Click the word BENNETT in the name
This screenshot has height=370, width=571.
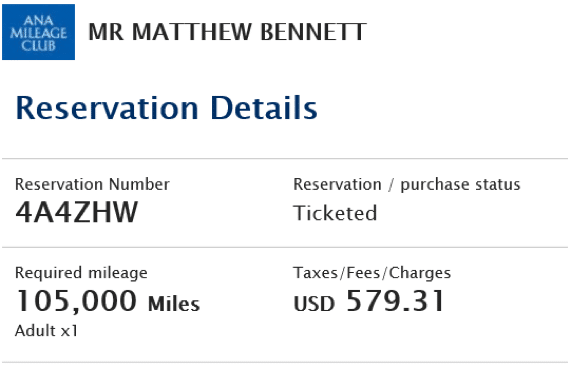[314, 32]
